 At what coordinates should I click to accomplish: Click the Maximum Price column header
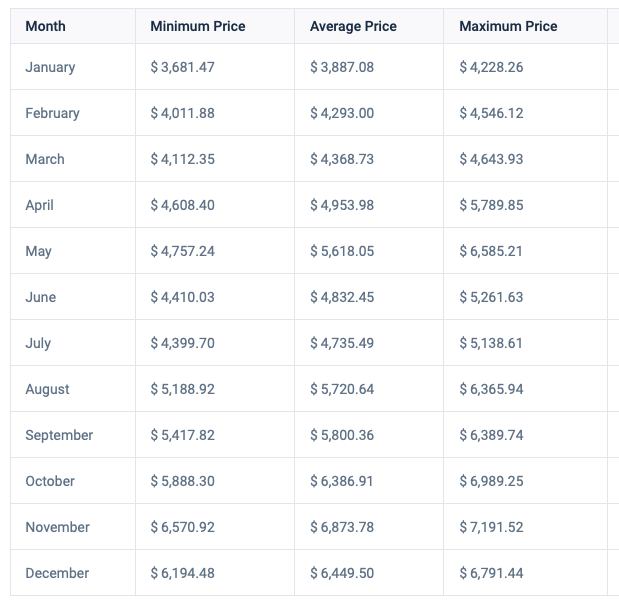coord(508,26)
